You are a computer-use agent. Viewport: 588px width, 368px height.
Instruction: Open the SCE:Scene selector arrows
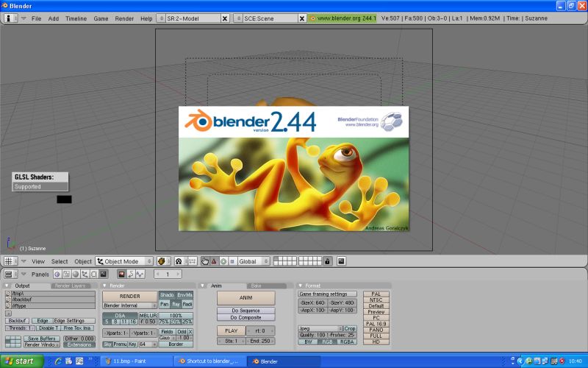coord(238,18)
